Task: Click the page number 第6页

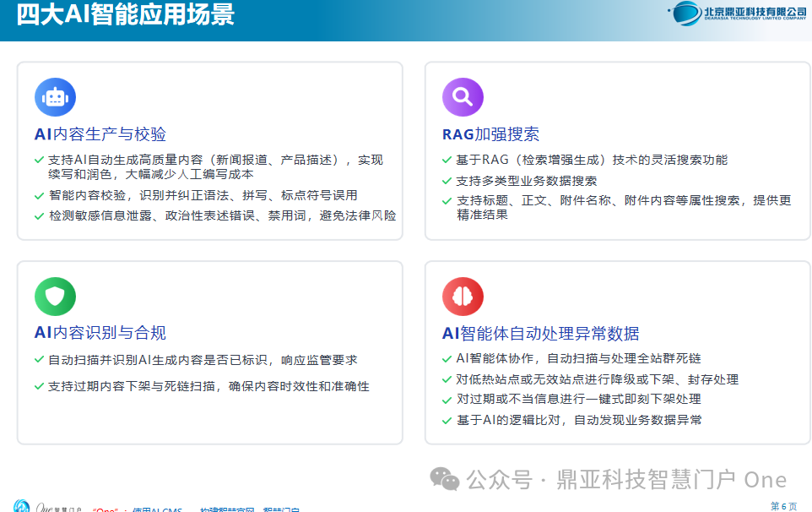Action: [783, 506]
